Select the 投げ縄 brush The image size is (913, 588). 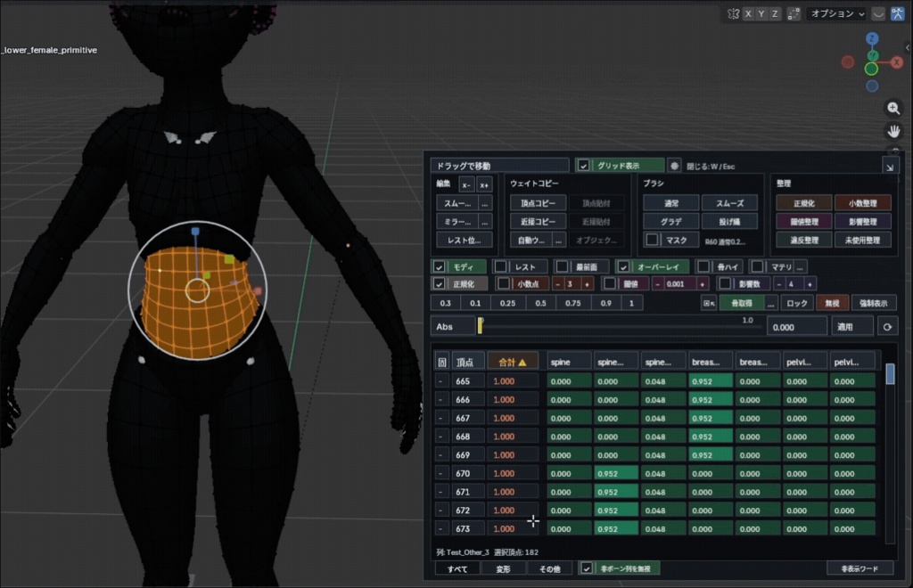pyautogui.click(x=729, y=222)
